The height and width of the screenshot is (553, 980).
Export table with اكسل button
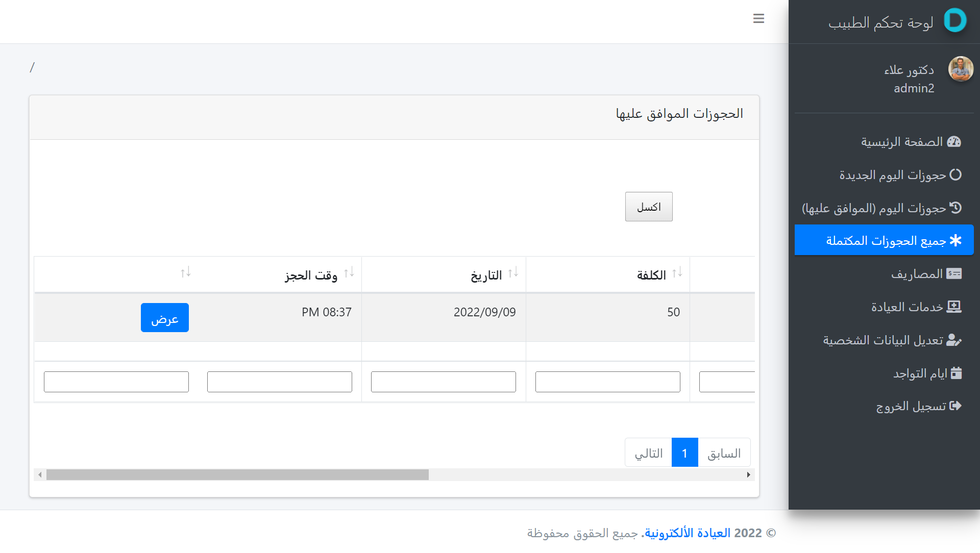[x=649, y=207]
